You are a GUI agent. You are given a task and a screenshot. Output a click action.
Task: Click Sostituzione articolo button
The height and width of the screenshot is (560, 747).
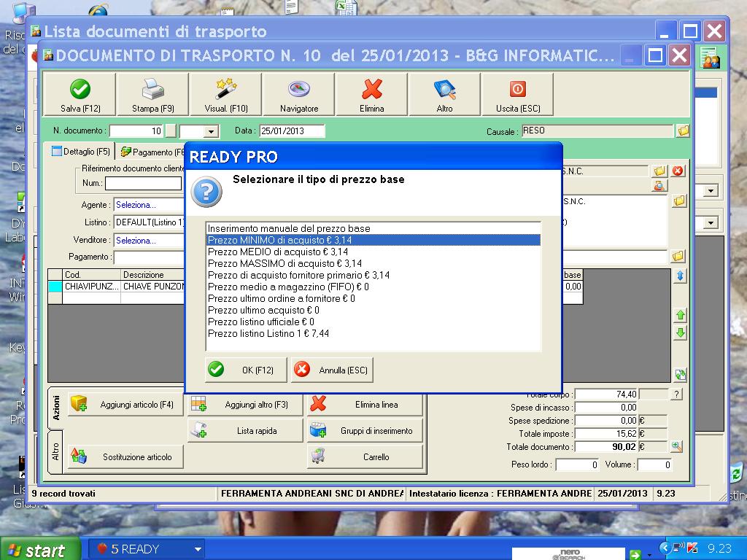[125, 456]
